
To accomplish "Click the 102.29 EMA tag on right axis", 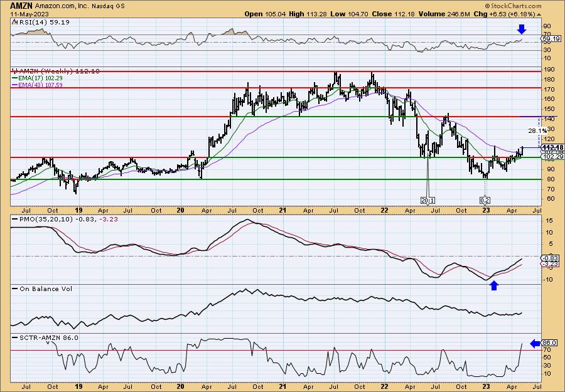I will pyautogui.click(x=551, y=157).
